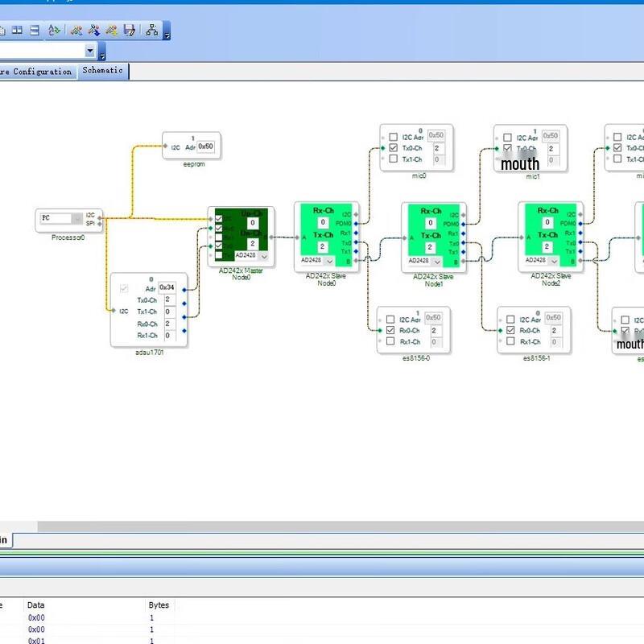Click the eeprom Adr field showing 0x50
Screen dimensions: 644x644
pyautogui.click(x=206, y=147)
